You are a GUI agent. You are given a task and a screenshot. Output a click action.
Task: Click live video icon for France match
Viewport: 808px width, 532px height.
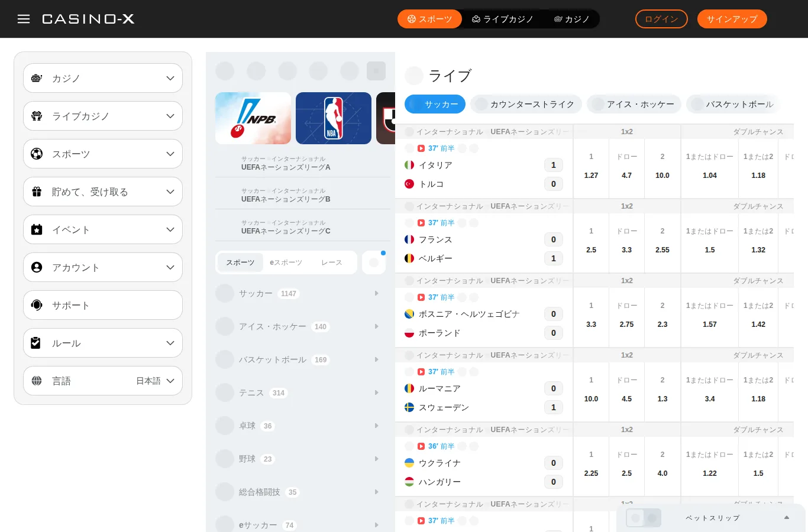click(421, 223)
